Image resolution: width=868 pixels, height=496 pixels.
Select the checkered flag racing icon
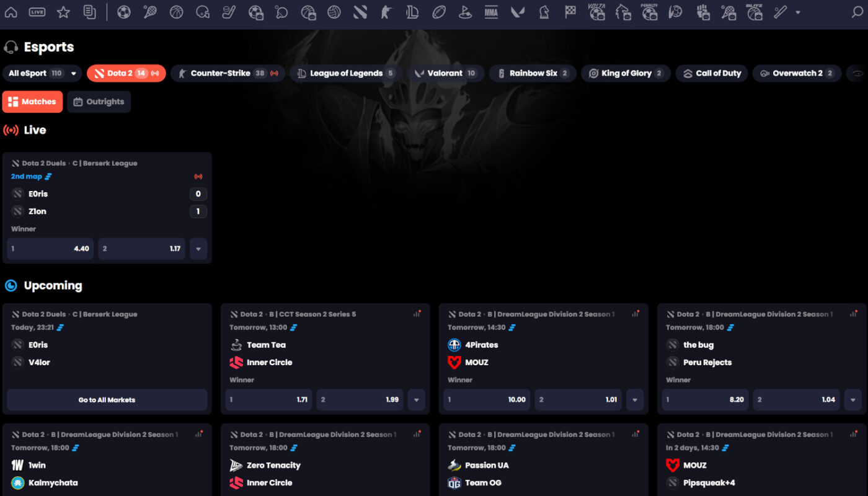(x=570, y=12)
